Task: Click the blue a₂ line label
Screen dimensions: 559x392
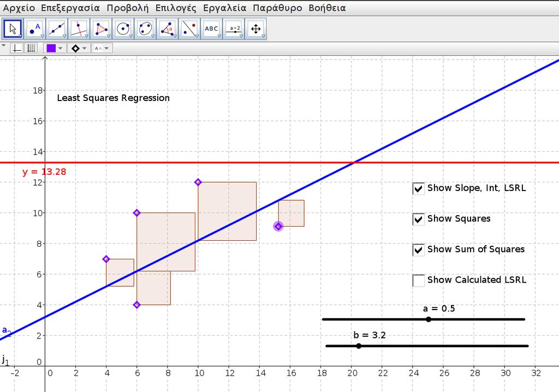Action: [7, 331]
